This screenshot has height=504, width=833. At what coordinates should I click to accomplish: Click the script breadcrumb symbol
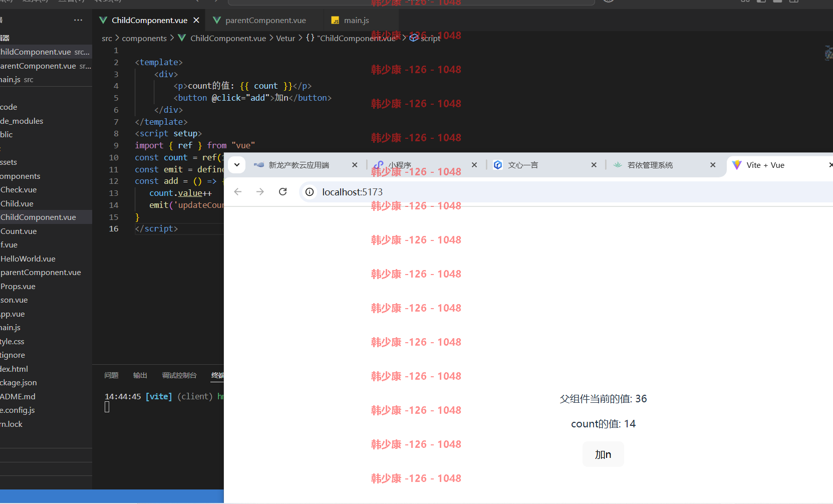click(430, 39)
